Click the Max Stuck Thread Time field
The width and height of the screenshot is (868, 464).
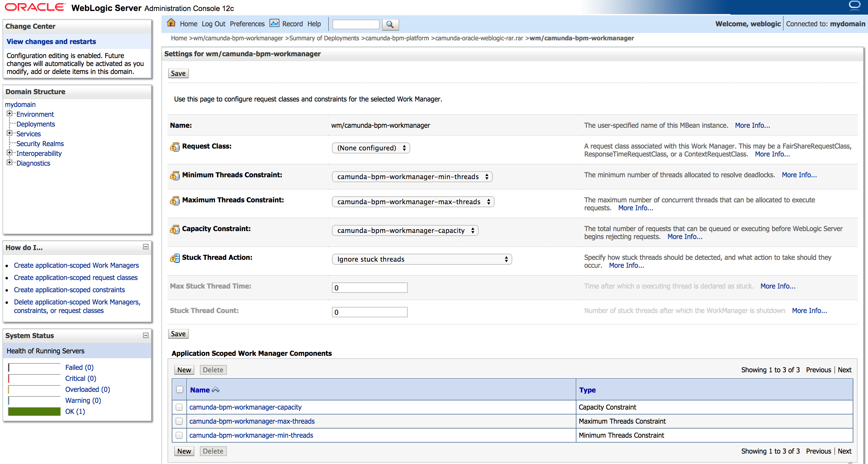370,288
